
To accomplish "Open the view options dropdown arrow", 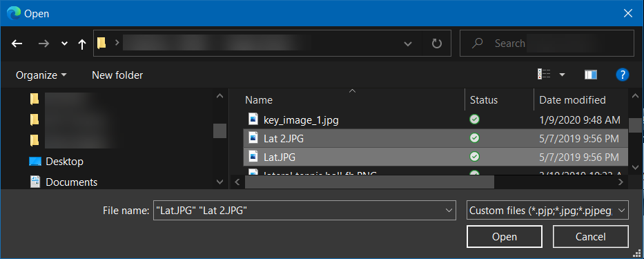I will (562, 75).
